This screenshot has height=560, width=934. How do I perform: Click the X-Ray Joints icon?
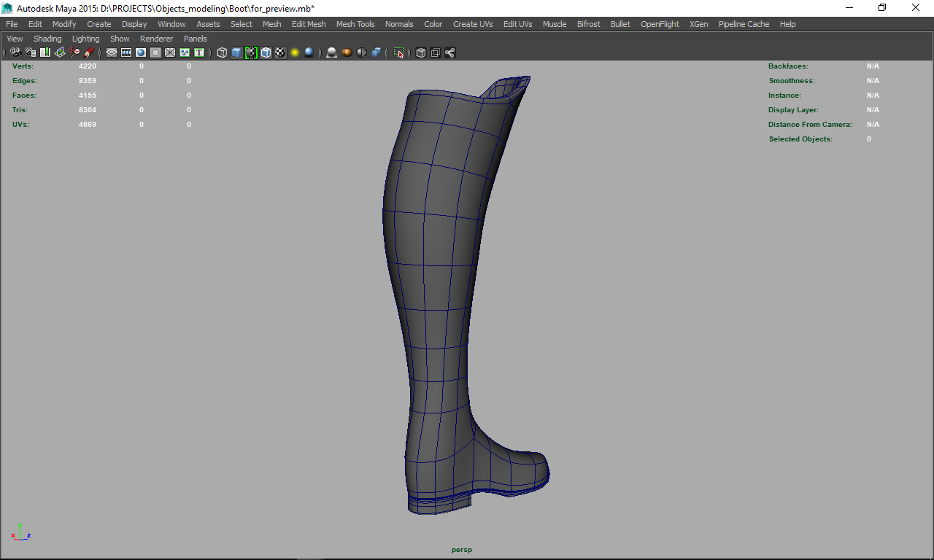[x=449, y=52]
